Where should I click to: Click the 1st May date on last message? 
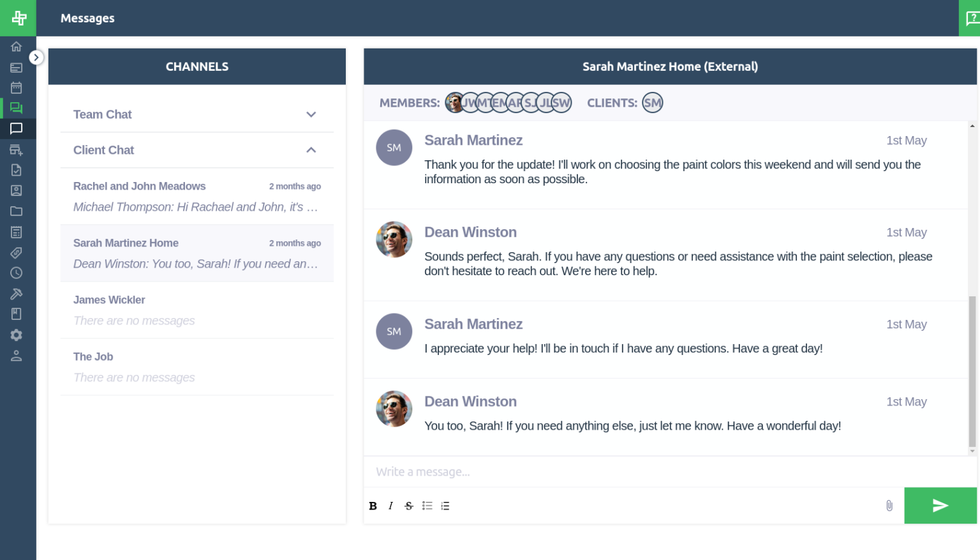pyautogui.click(x=907, y=402)
